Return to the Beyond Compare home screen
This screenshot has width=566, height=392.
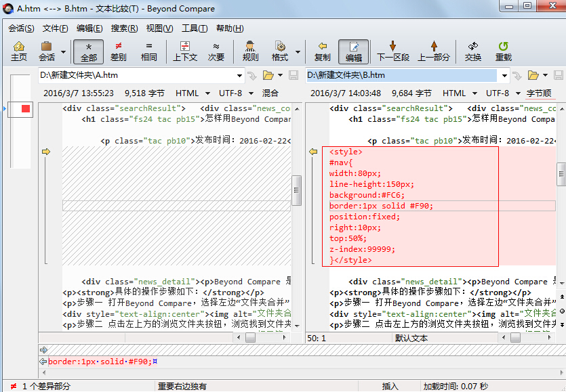point(18,51)
